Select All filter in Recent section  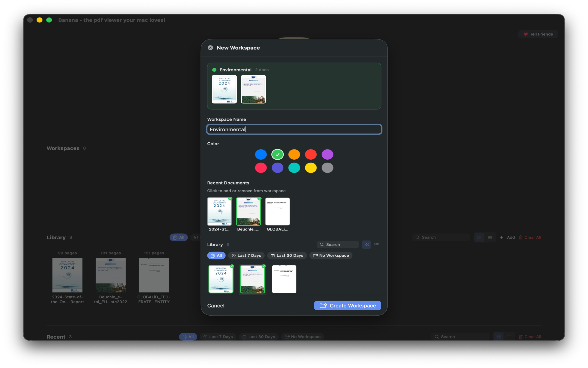click(188, 336)
